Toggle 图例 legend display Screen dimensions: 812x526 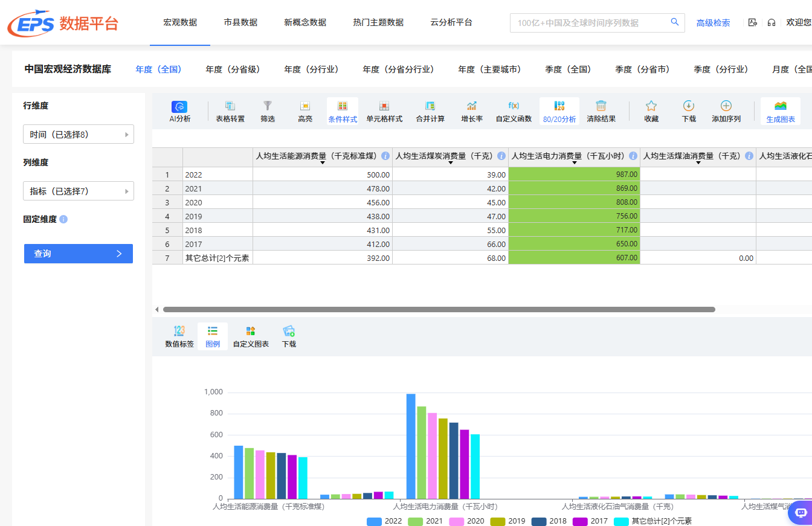point(213,337)
